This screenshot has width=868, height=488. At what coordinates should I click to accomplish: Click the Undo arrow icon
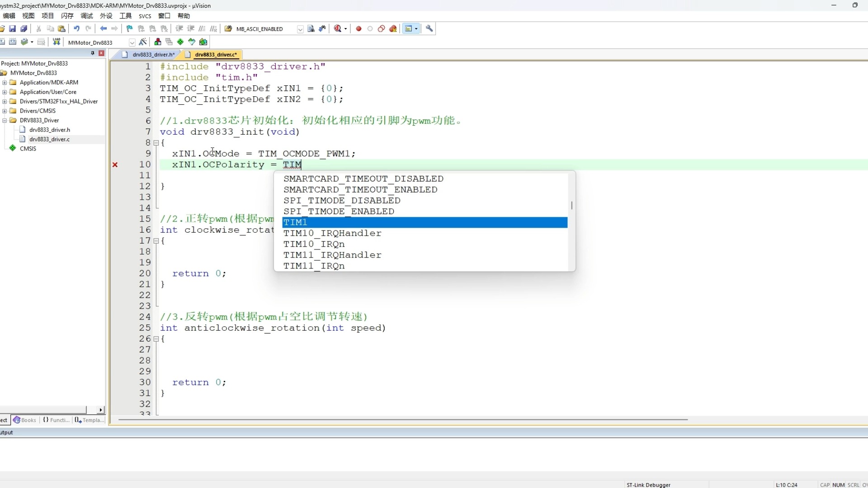click(x=76, y=29)
